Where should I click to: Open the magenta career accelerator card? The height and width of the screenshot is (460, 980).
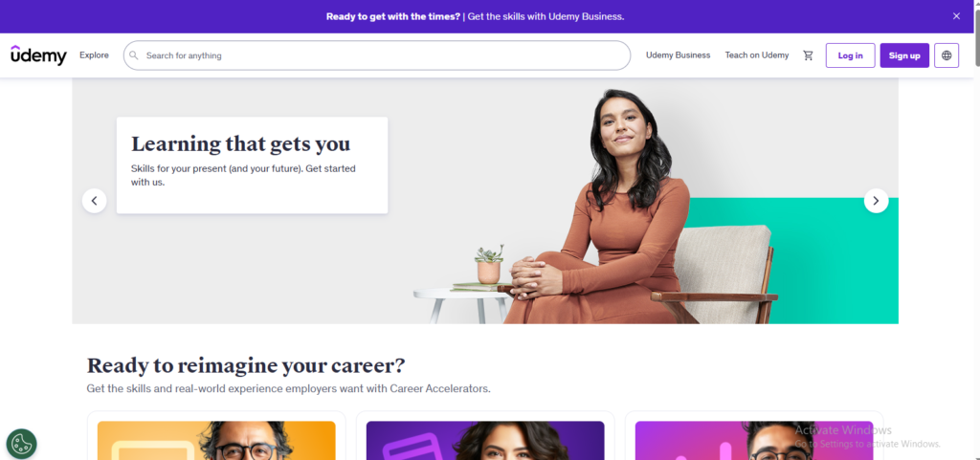click(x=754, y=436)
